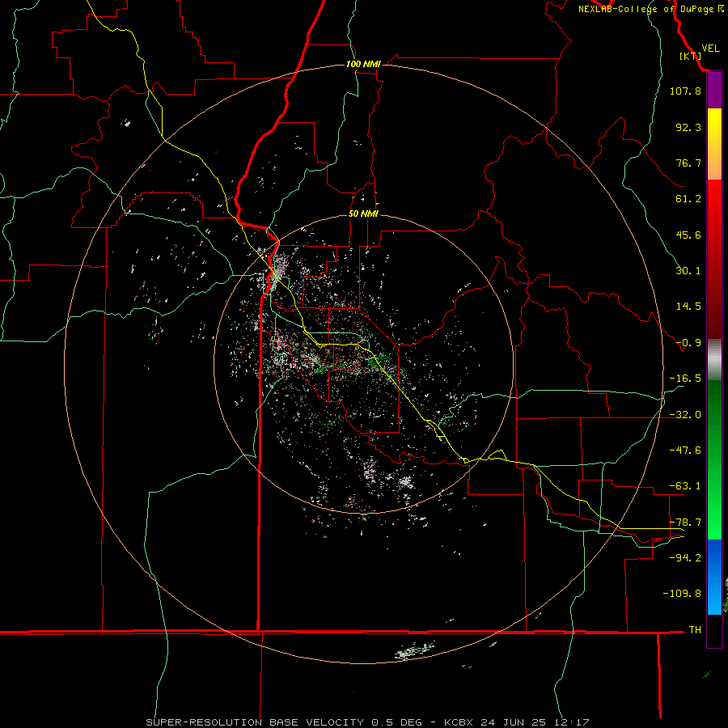Pick the gray near-zero segment of the color bar

[714, 360]
